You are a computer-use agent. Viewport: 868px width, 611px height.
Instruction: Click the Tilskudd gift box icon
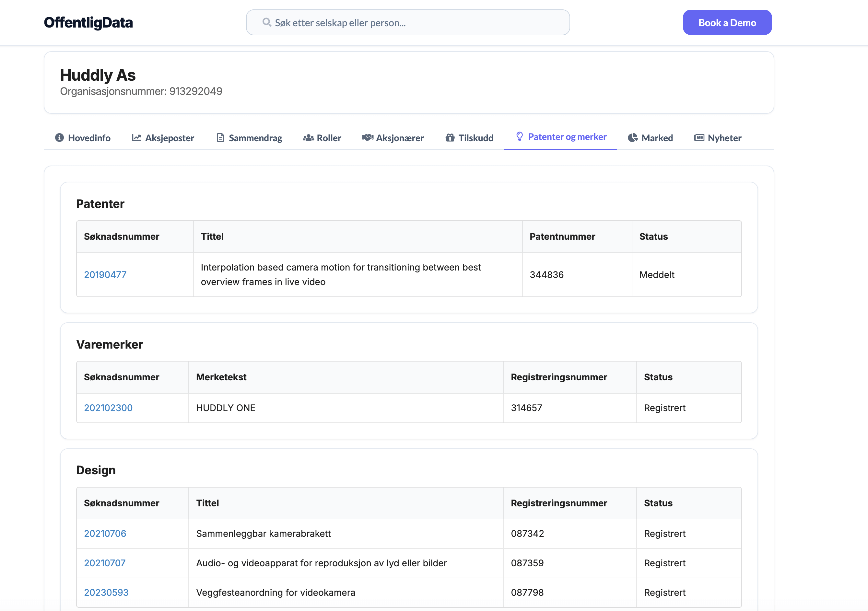[x=450, y=138]
